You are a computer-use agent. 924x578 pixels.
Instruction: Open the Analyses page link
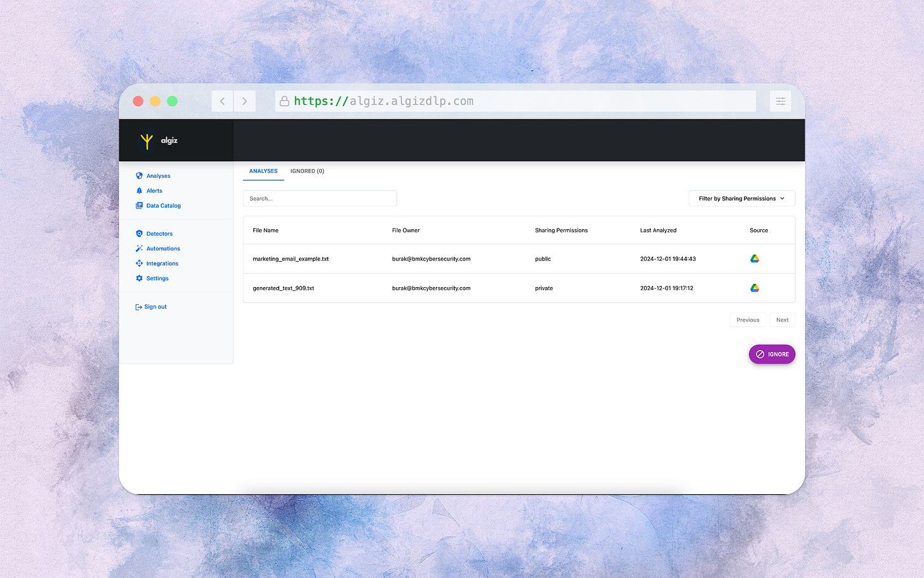tap(158, 176)
